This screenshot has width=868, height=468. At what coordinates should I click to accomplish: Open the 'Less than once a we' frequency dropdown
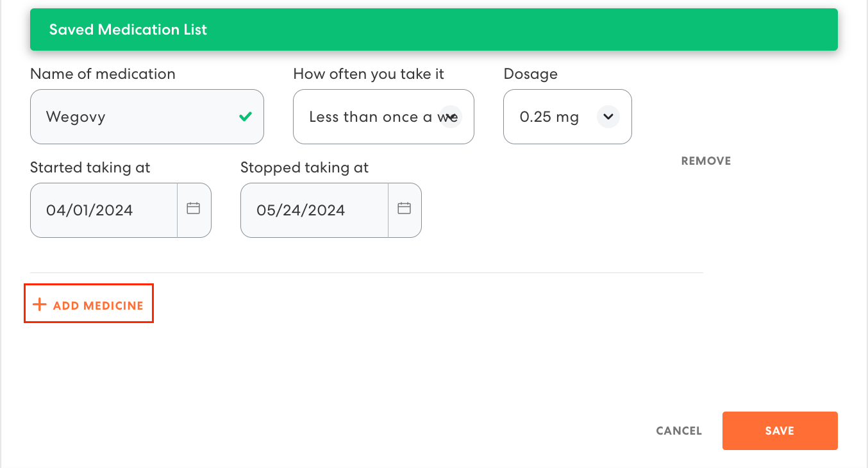[x=383, y=117]
